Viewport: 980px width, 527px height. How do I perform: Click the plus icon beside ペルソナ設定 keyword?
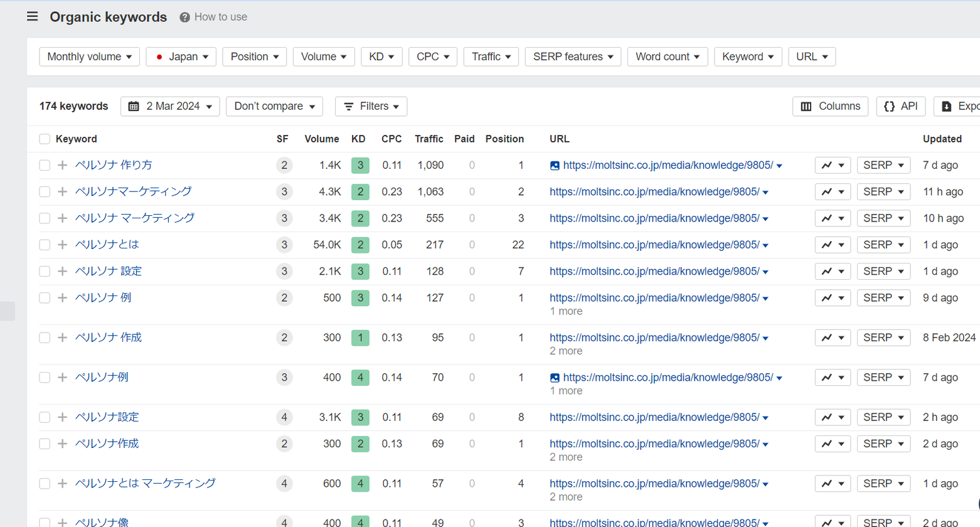click(62, 417)
